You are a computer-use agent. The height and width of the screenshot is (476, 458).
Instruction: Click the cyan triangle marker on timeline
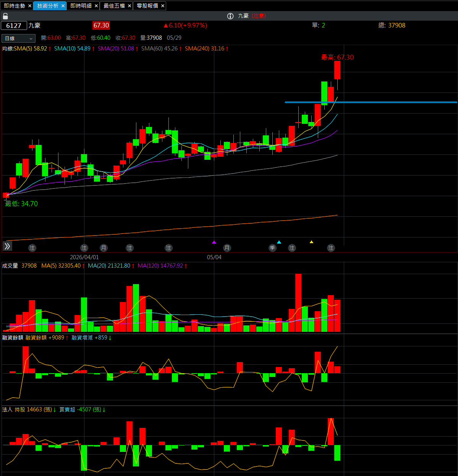279,242
